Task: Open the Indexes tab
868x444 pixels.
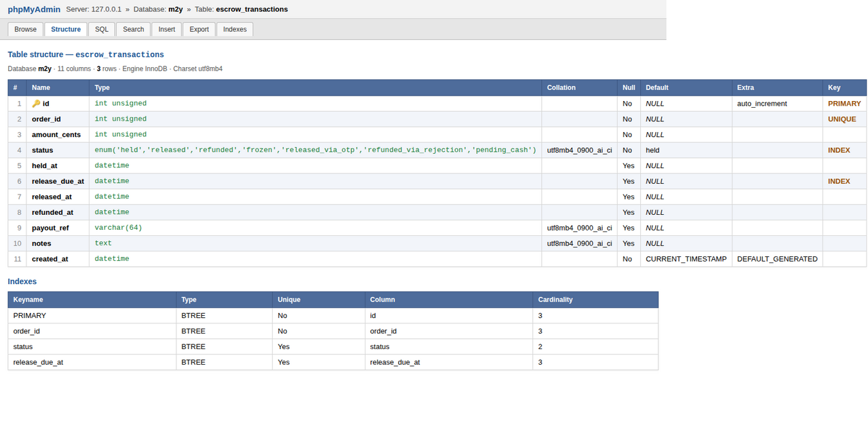Action: pos(235,29)
